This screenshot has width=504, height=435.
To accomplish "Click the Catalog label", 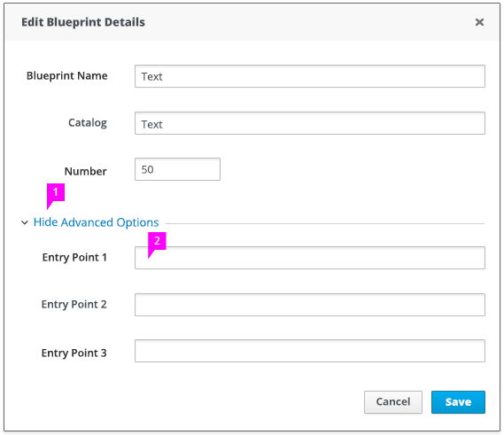I will (88, 123).
